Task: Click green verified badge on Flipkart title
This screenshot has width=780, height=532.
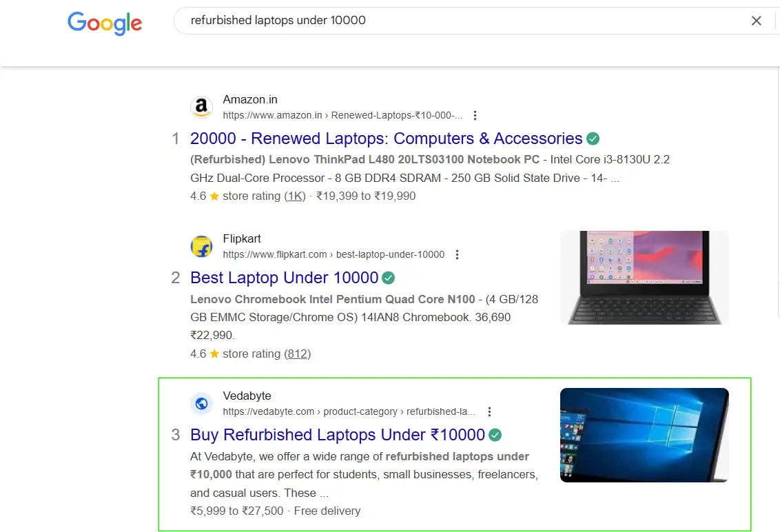Action: (x=389, y=278)
